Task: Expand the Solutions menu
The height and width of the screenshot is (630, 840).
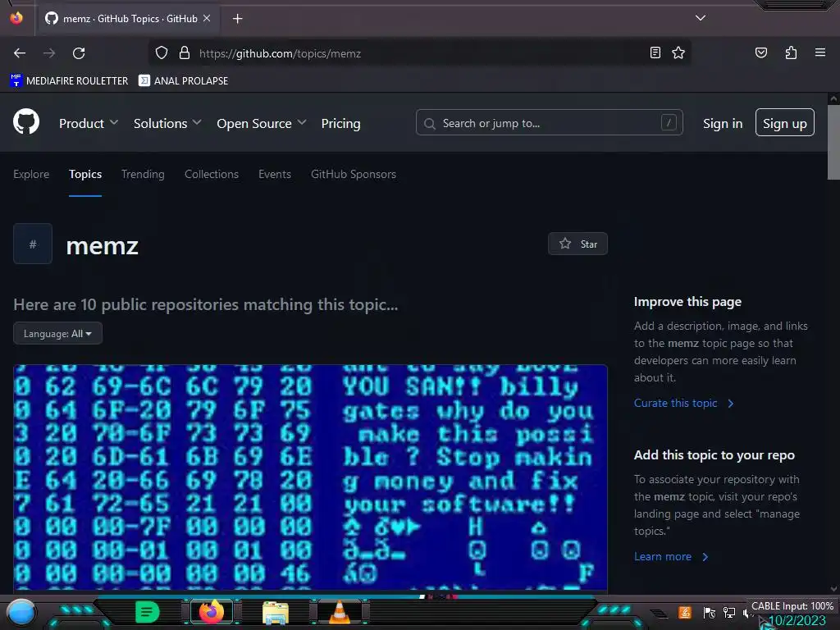Action: tap(167, 123)
